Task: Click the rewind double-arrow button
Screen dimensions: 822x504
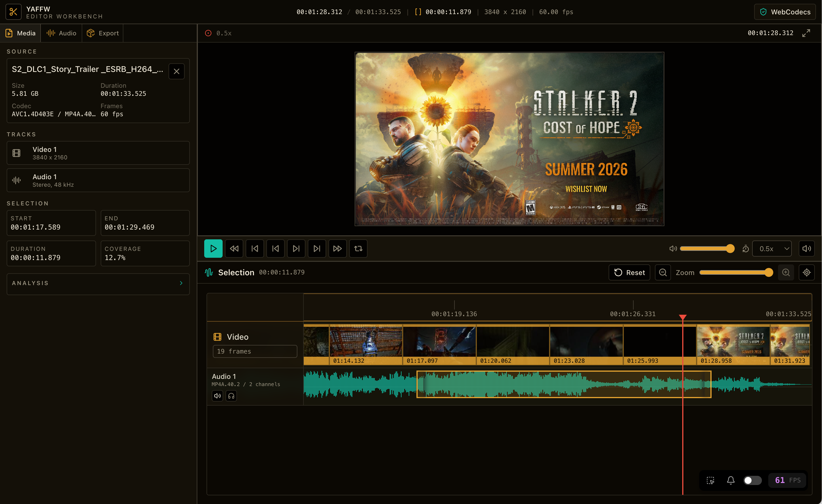Action: click(x=234, y=248)
